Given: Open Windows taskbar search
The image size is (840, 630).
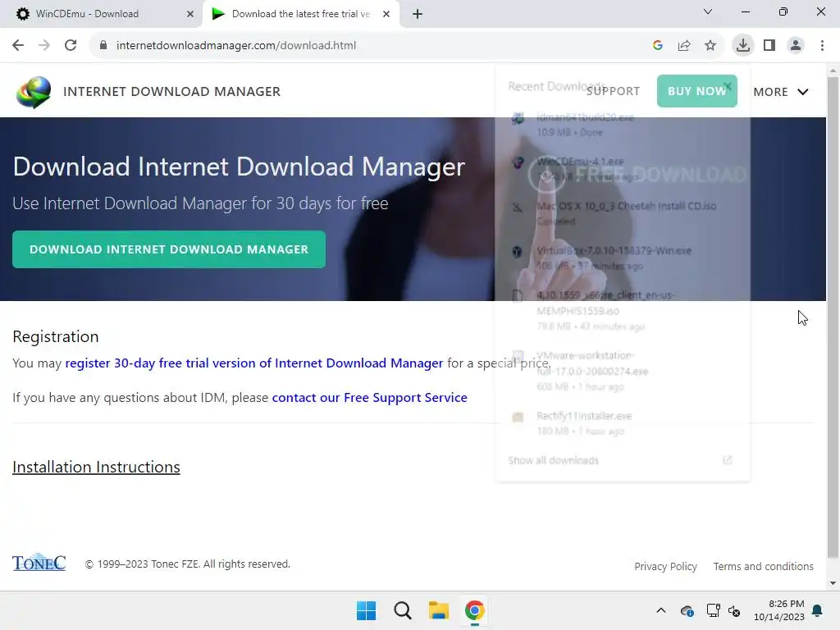Looking at the screenshot, I should pos(402,610).
